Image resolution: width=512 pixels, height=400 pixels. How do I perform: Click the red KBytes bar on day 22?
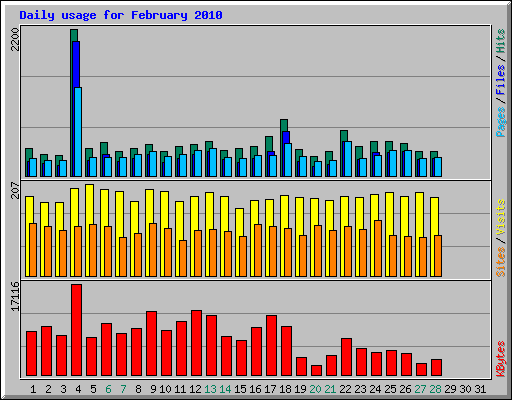coord(346,357)
